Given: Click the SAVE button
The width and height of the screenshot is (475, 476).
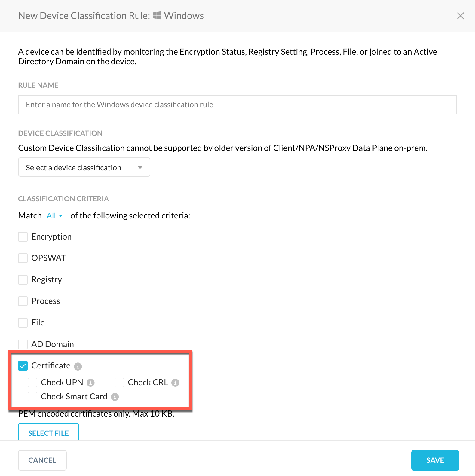Looking at the screenshot, I should click(435, 460).
